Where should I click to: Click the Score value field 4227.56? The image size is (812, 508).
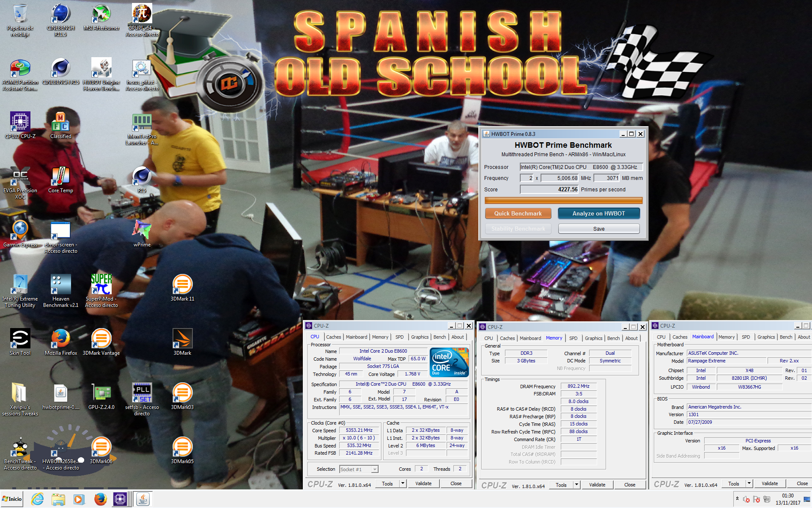549,189
